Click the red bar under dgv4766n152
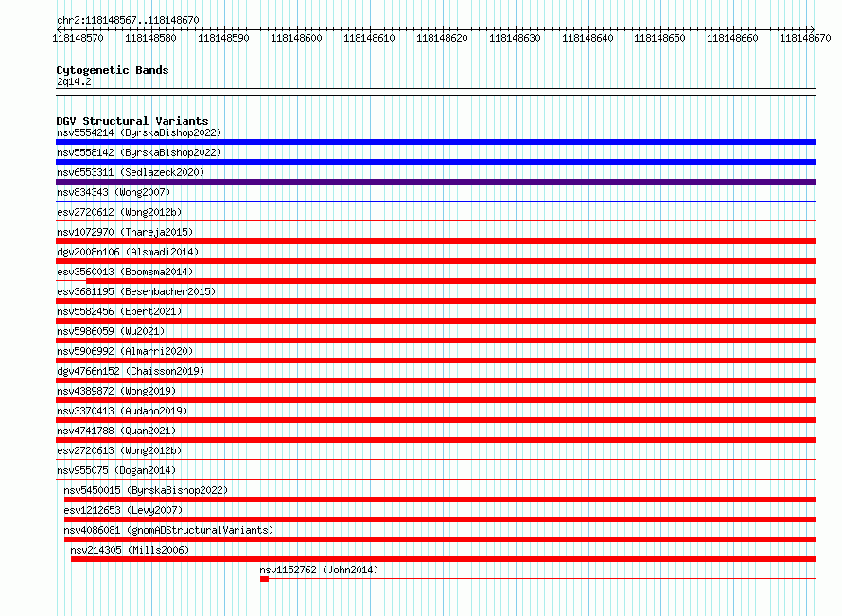Viewport: 842px width, 616px height. (435, 380)
